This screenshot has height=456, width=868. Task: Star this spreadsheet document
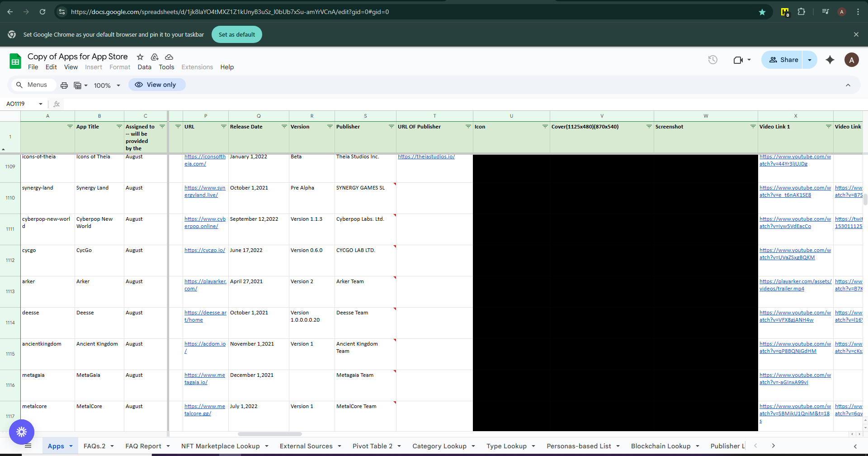140,57
